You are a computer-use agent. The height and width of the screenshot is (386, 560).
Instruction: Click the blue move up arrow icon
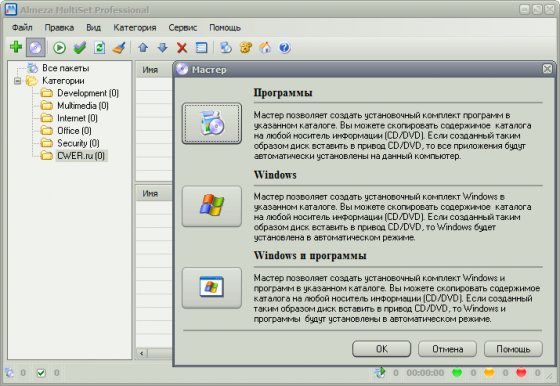(143, 47)
